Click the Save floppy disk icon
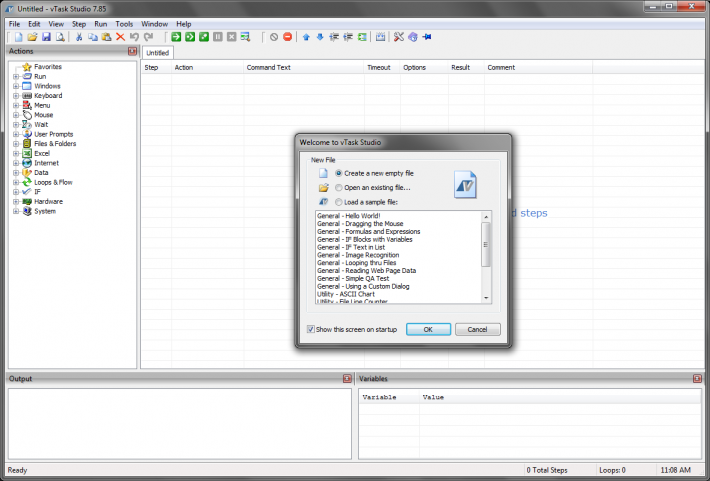Viewport: 710px width, 481px height. (x=46, y=37)
